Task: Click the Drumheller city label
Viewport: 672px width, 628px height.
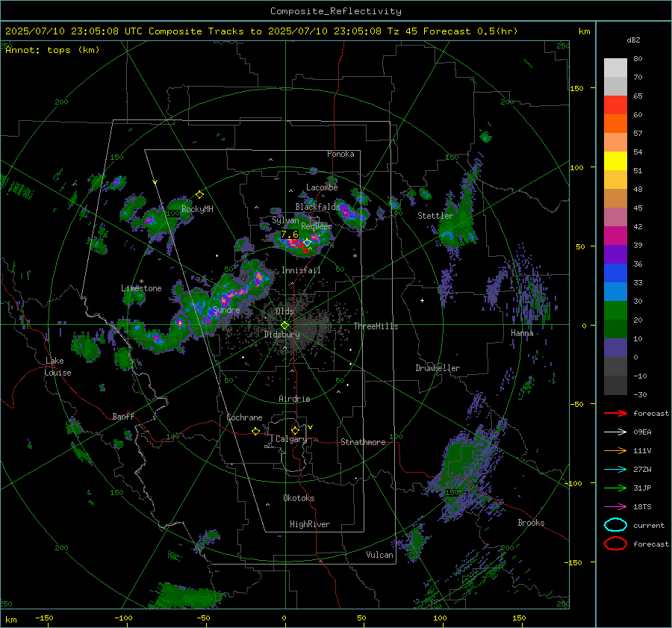Action: click(438, 368)
